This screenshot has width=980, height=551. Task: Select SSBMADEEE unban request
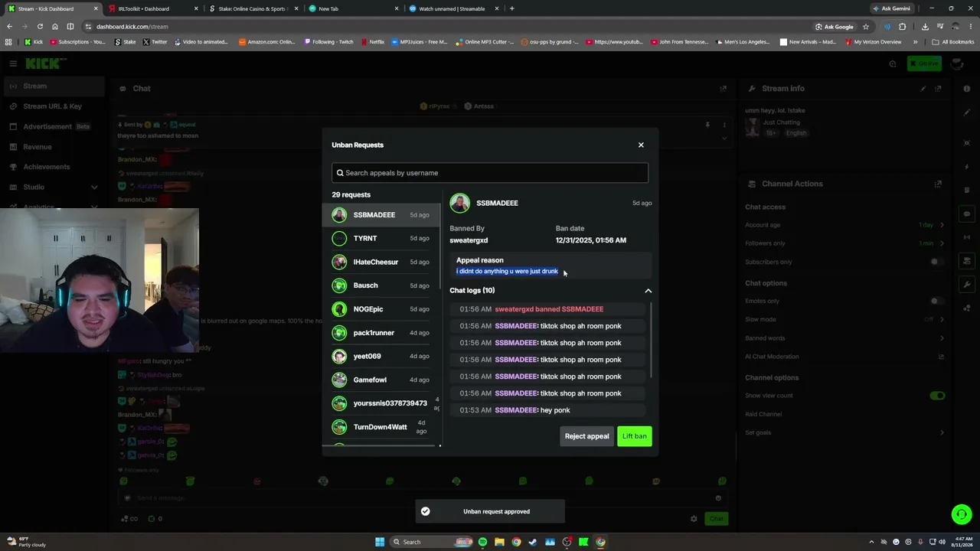pos(381,215)
